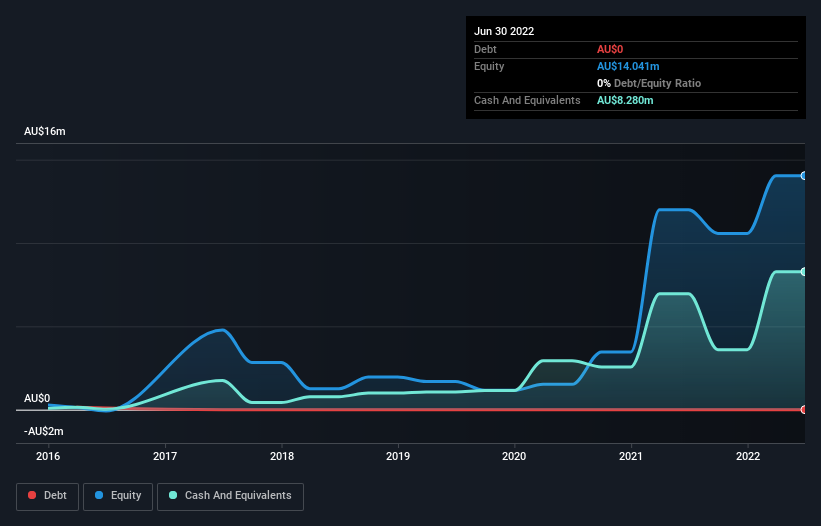The width and height of the screenshot is (821, 526).
Task: Click the 2020 x-axis label
Action: pos(514,456)
